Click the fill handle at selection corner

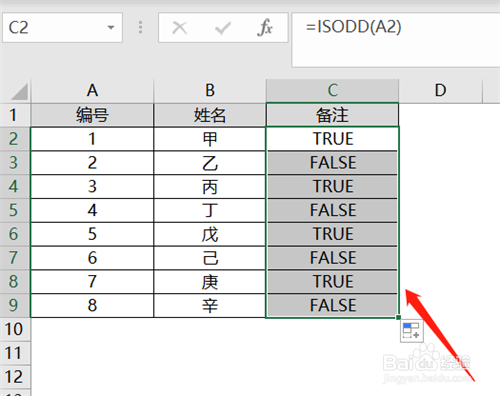coord(398,317)
